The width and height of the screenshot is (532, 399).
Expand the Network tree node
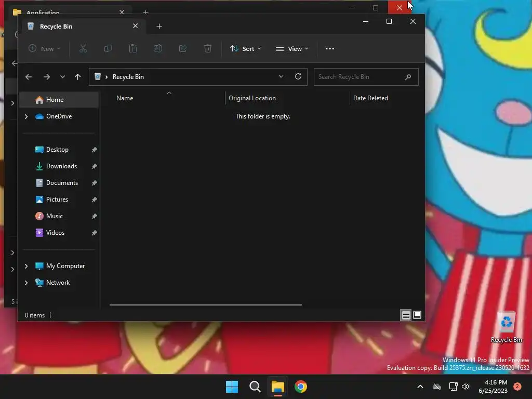26,283
